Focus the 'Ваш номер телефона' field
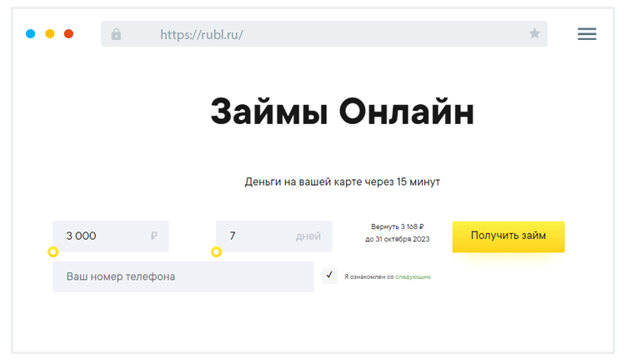 coord(183,277)
